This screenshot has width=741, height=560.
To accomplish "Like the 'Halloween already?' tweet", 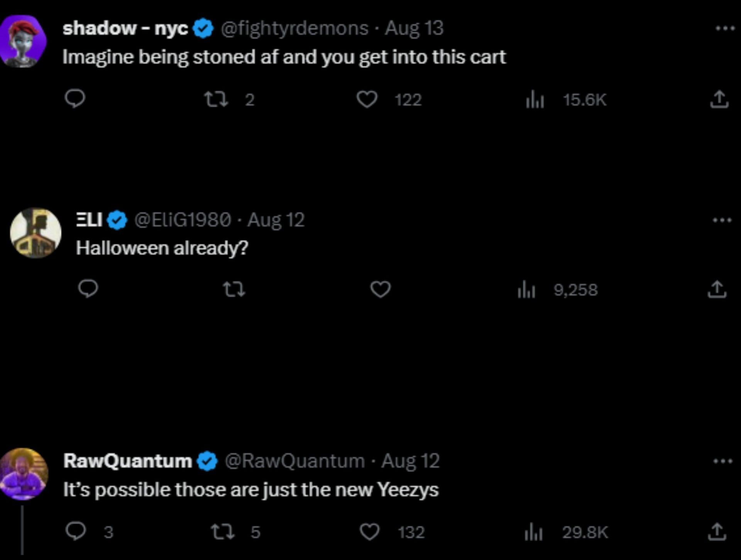I will (x=381, y=289).
